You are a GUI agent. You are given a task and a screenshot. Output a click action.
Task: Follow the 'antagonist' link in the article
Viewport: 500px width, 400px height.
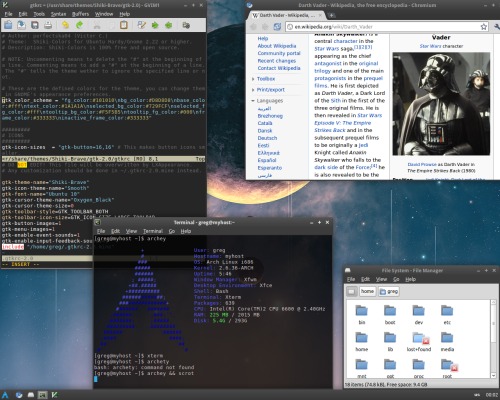coord(328,63)
